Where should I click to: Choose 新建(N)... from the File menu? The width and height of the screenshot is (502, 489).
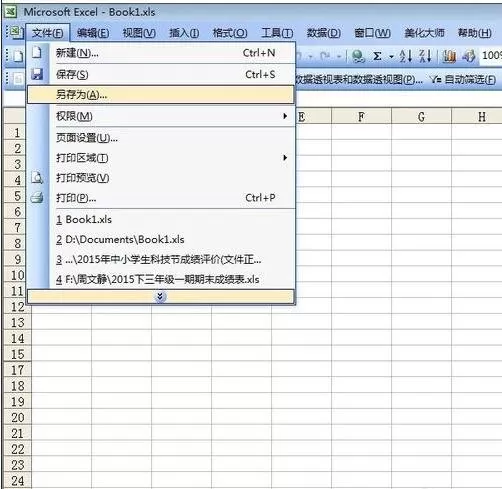(x=161, y=53)
